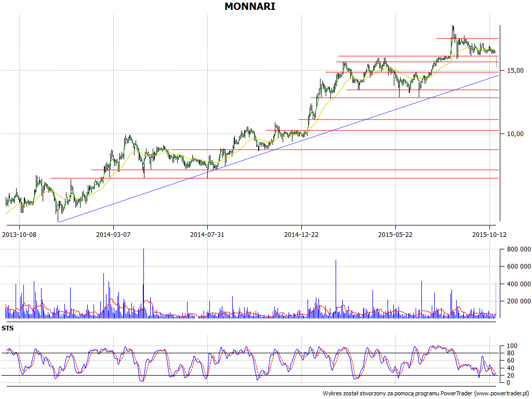Click the 40 value on STS scale
The height and width of the screenshot is (399, 532).
tap(510, 368)
